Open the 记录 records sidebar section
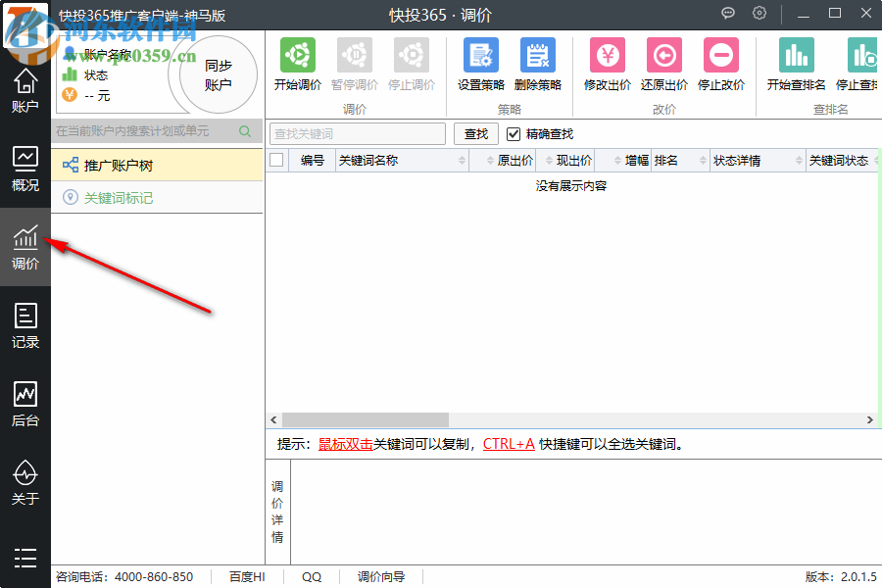Viewport: 882px width, 588px height. pos(25,325)
